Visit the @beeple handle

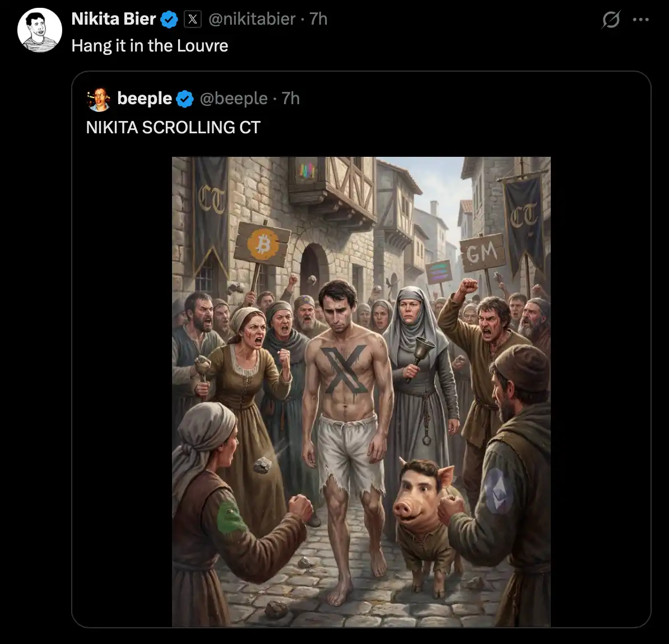[234, 99]
